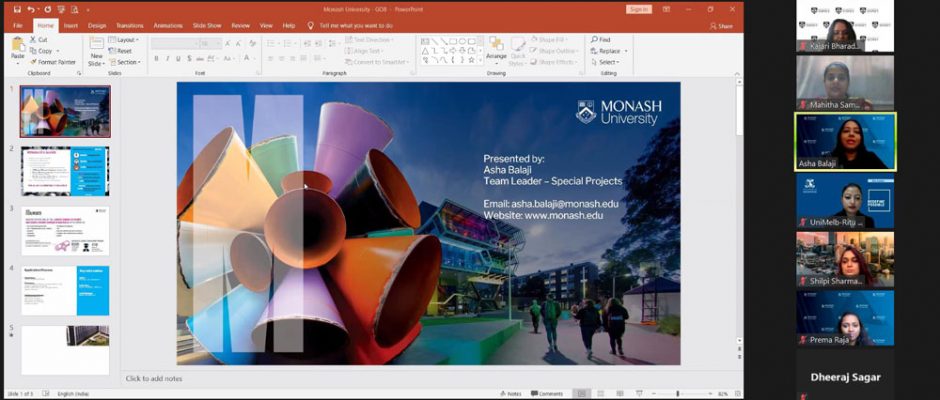The image size is (940, 400).
Task: Click the Share button
Action: coord(722,26)
